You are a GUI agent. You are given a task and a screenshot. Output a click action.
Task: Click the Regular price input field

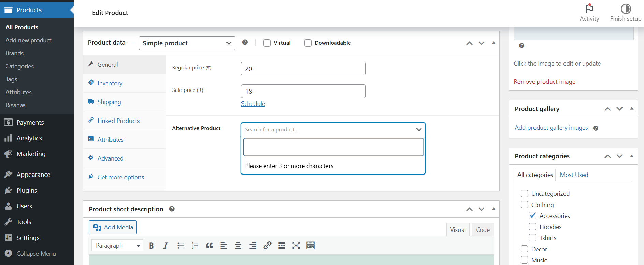pos(303,69)
